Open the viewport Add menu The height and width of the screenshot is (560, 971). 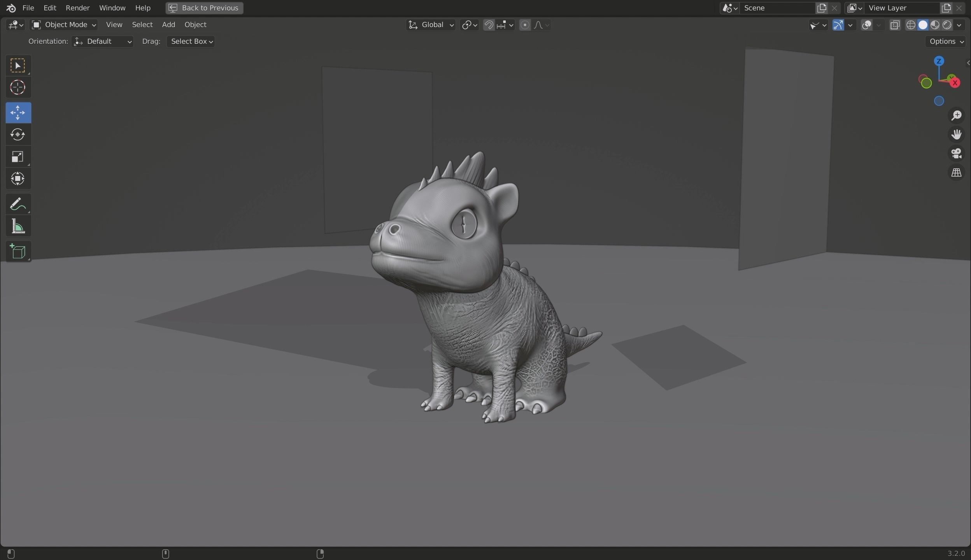tap(168, 25)
